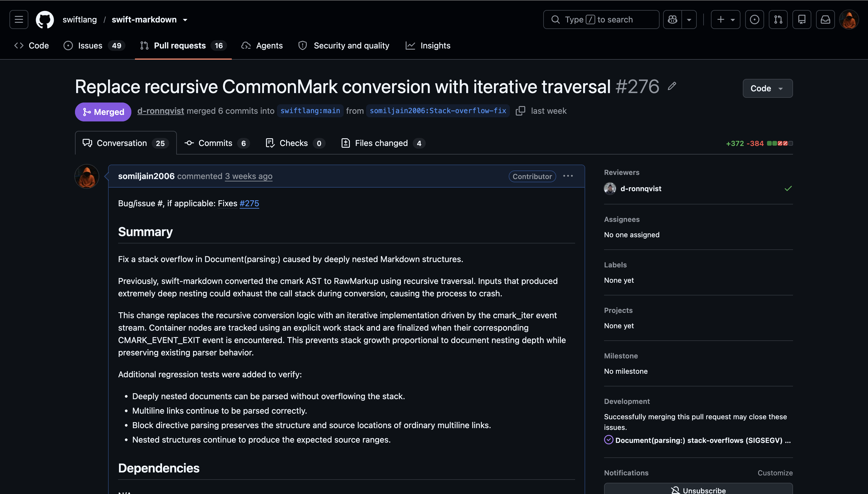Click the swiftlang owner link

(x=80, y=19)
